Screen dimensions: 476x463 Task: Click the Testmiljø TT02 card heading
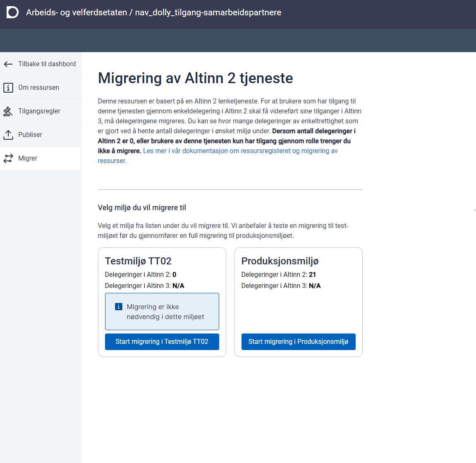pos(138,261)
